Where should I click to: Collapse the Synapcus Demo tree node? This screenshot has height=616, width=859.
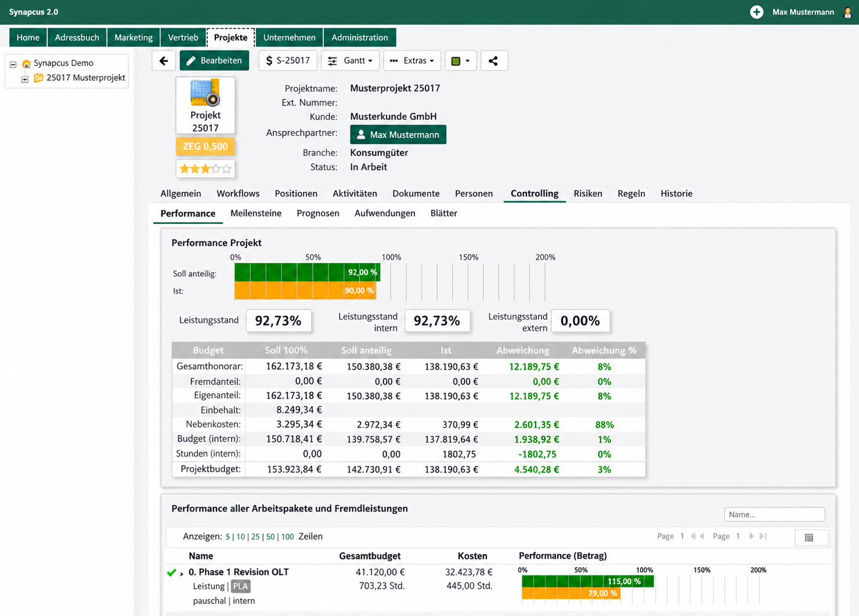[13, 64]
